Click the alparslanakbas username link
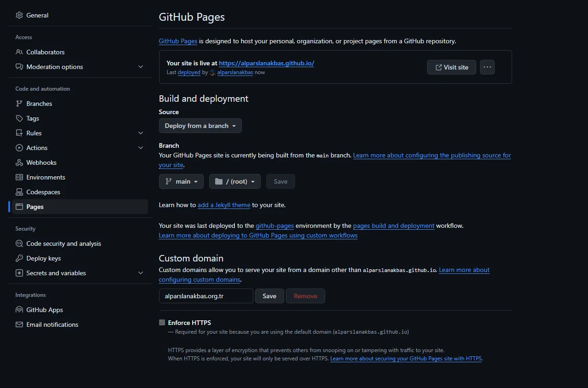 pos(235,72)
